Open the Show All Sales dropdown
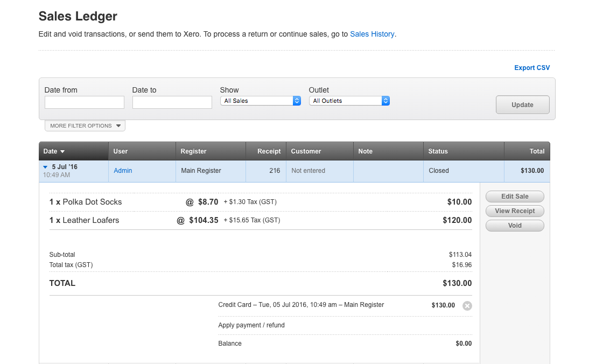The image size is (589, 364). (261, 101)
